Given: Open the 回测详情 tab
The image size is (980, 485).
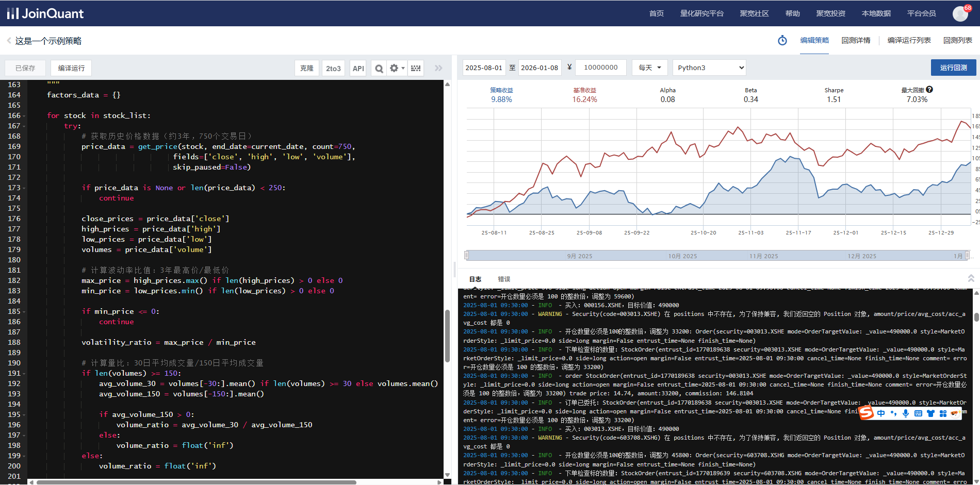Looking at the screenshot, I should coord(856,40).
